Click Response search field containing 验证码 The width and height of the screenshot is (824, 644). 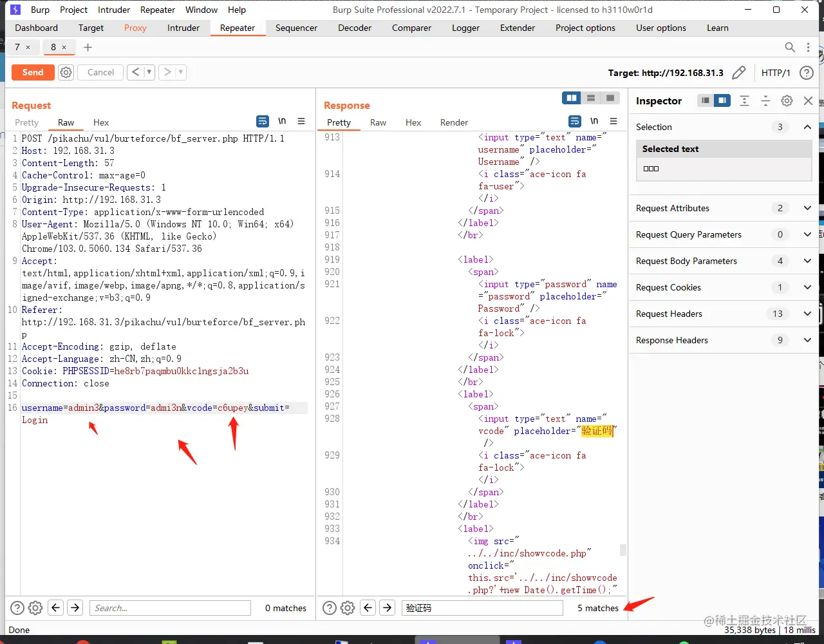click(x=482, y=607)
